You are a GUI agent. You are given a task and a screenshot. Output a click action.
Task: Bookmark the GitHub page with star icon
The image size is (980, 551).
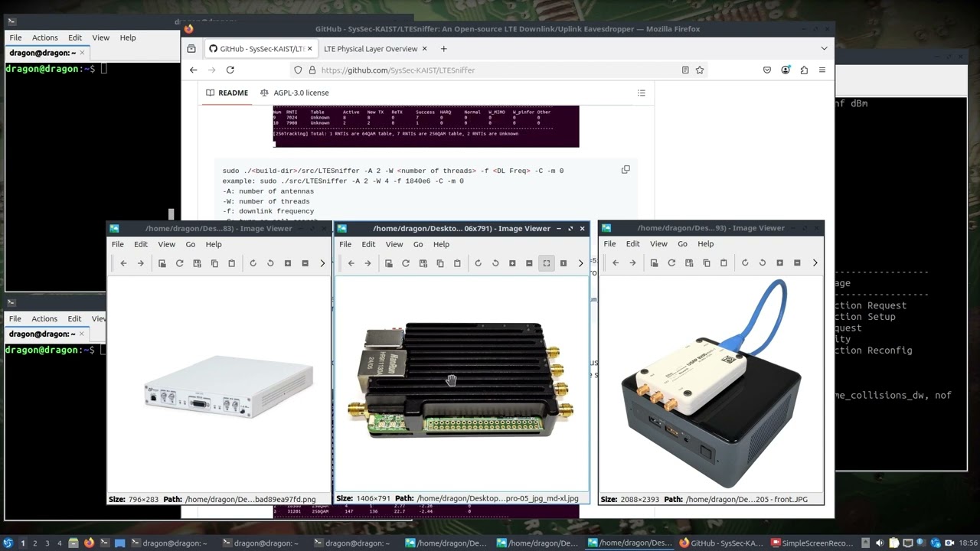[699, 70]
